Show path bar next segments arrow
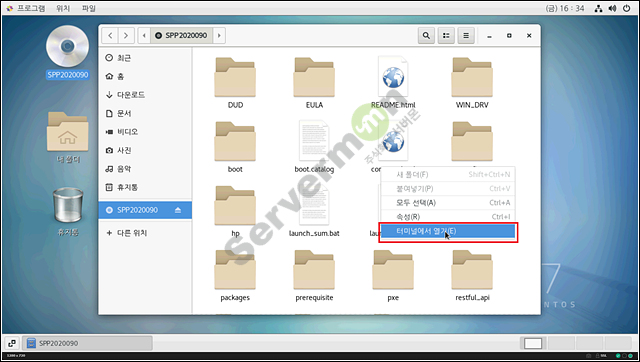The width and height of the screenshot is (640, 362). [219, 36]
